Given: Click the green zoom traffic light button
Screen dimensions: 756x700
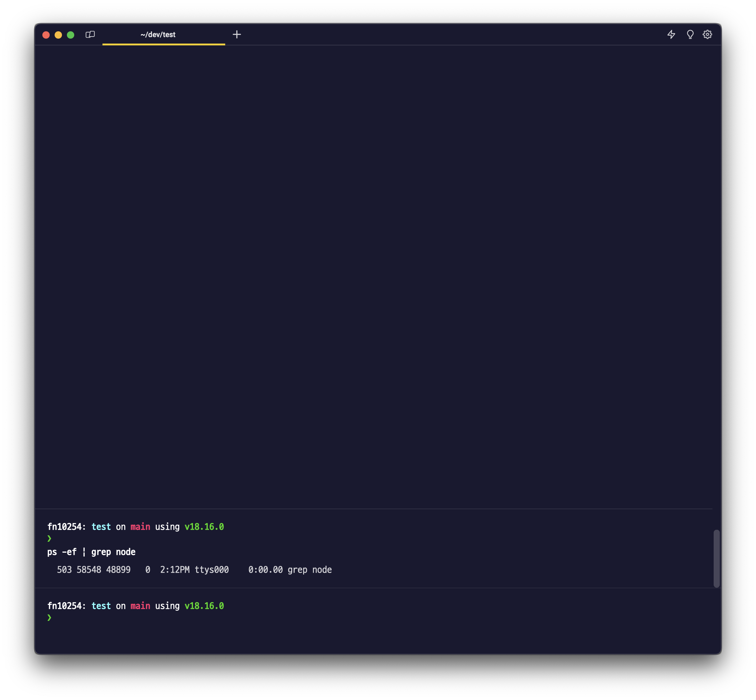Looking at the screenshot, I should [x=71, y=35].
